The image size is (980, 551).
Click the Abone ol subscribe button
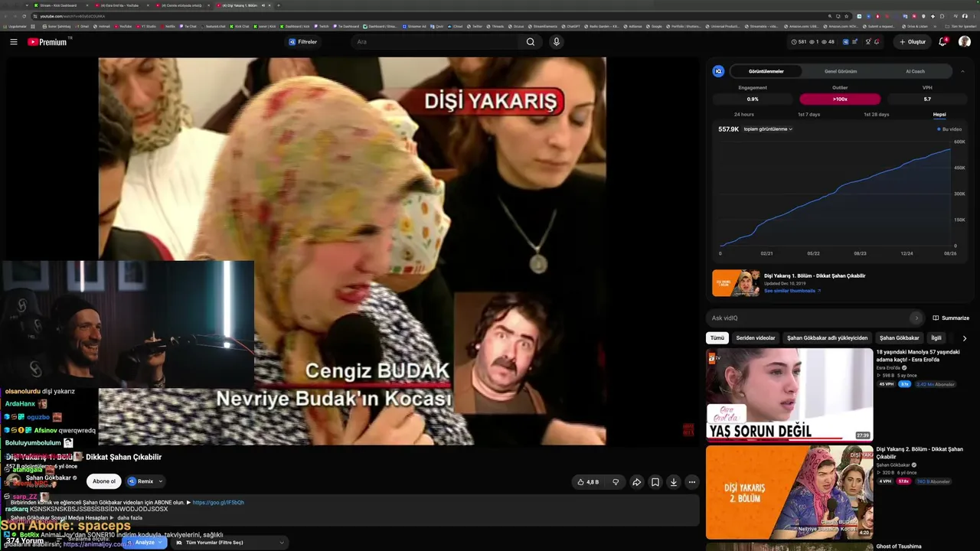pos(104,481)
